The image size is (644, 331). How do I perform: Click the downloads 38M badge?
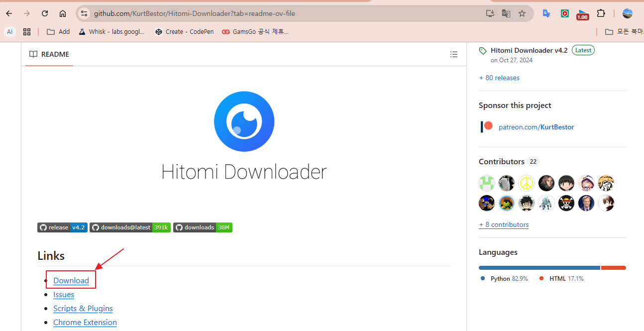point(203,227)
